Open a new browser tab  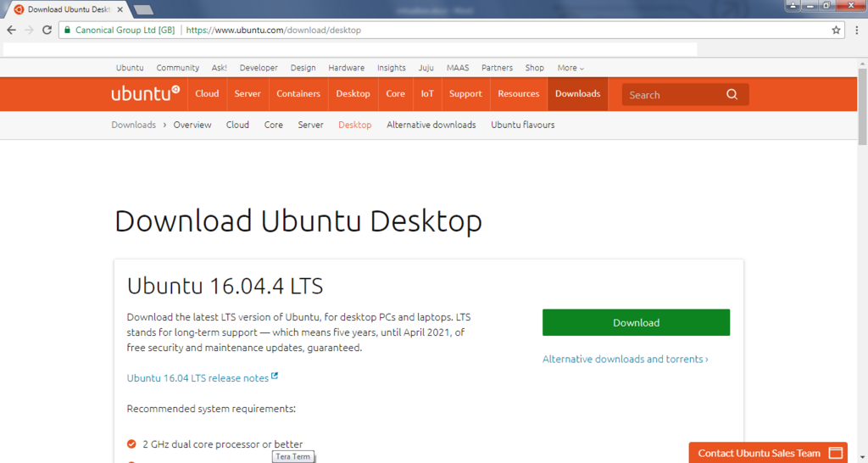[x=143, y=9]
